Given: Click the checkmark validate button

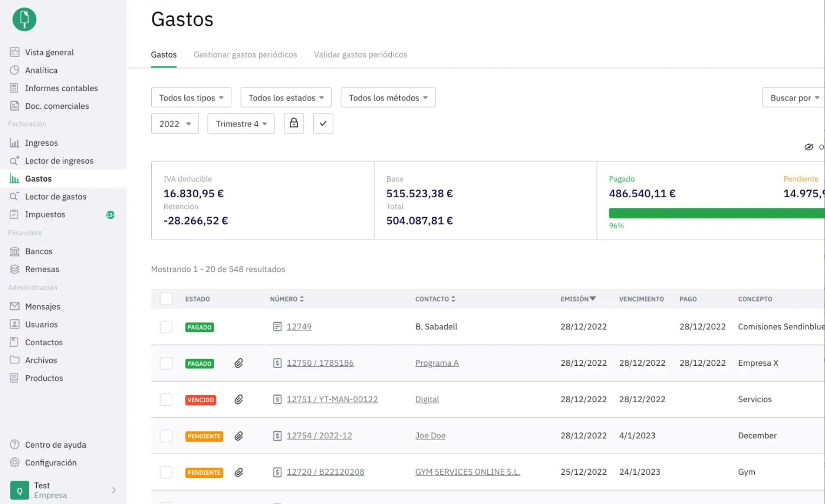Looking at the screenshot, I should pyautogui.click(x=323, y=123).
